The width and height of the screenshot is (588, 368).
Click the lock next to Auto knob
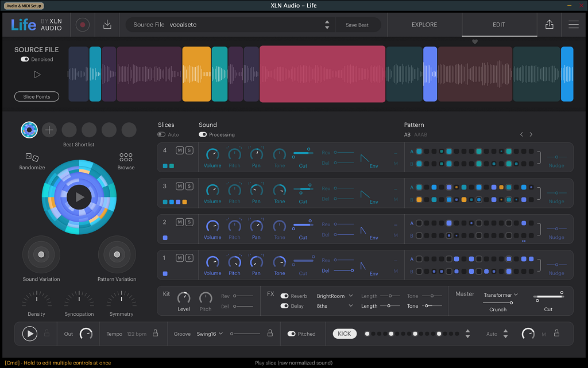[x=557, y=333]
